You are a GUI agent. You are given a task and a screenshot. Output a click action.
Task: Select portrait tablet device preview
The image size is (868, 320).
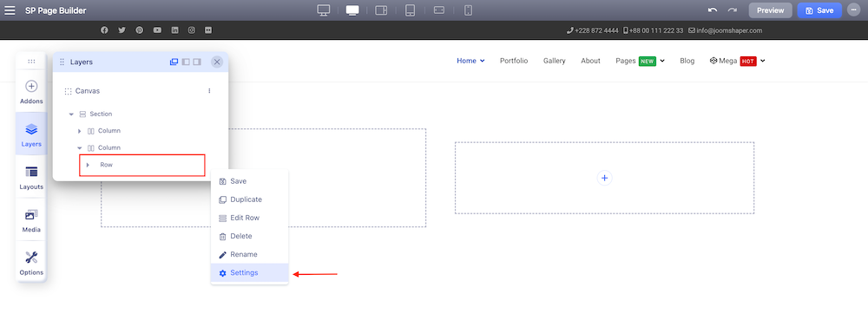point(411,10)
